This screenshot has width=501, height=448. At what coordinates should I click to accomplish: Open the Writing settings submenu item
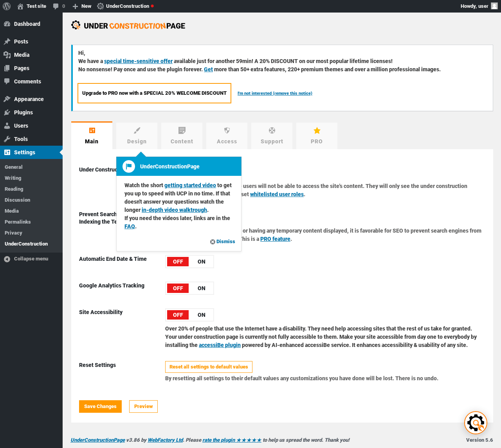tap(13, 178)
